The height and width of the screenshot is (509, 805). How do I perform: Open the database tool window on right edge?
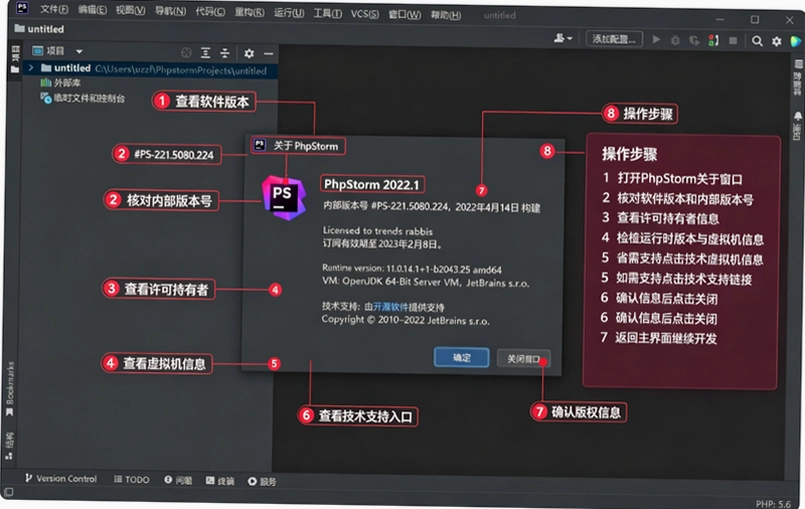tap(798, 78)
